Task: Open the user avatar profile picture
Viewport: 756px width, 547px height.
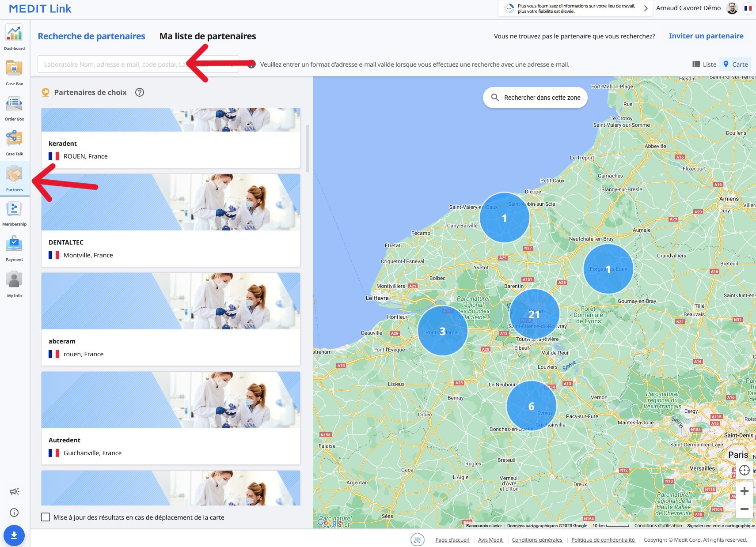Action: [732, 8]
